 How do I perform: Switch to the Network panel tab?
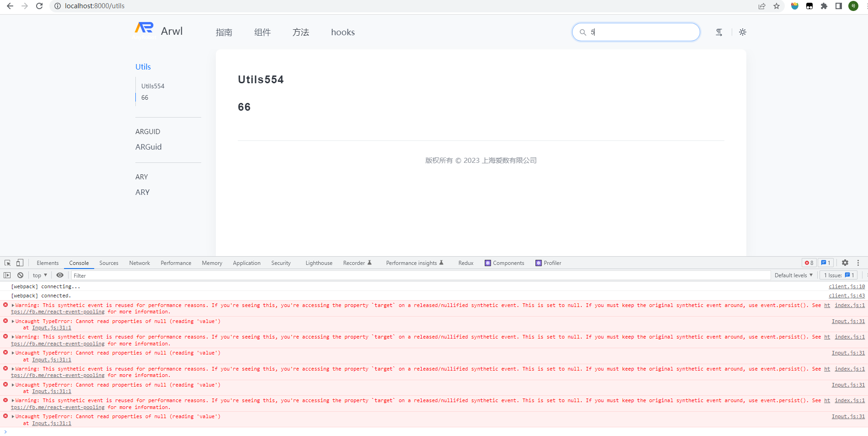tap(139, 263)
